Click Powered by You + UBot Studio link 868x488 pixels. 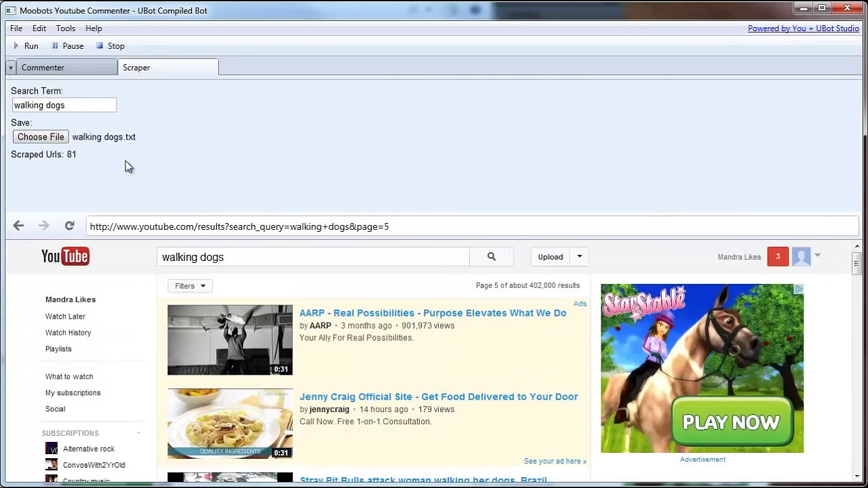click(804, 28)
